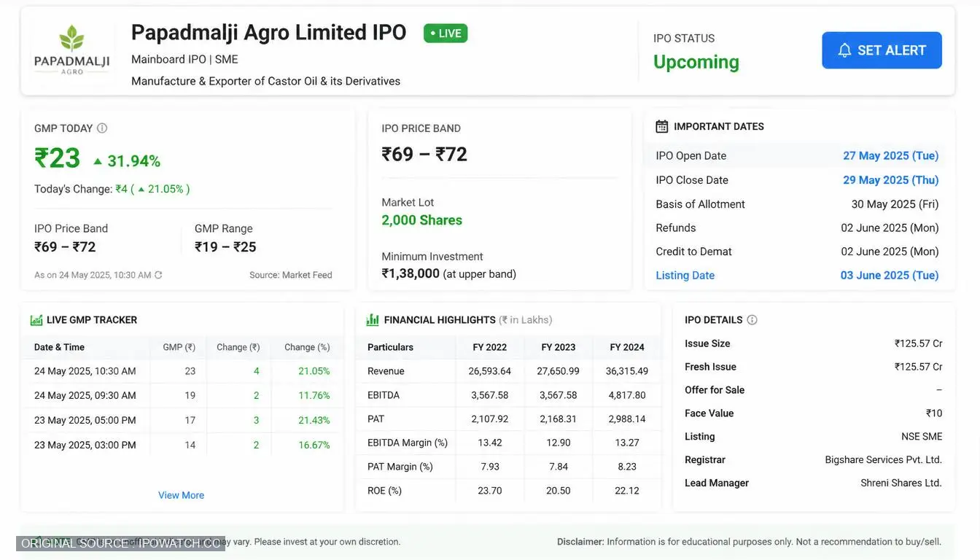Click the 03 June 2025 (Tue) listing date
Image resolution: width=980 pixels, height=560 pixels.
(x=890, y=275)
